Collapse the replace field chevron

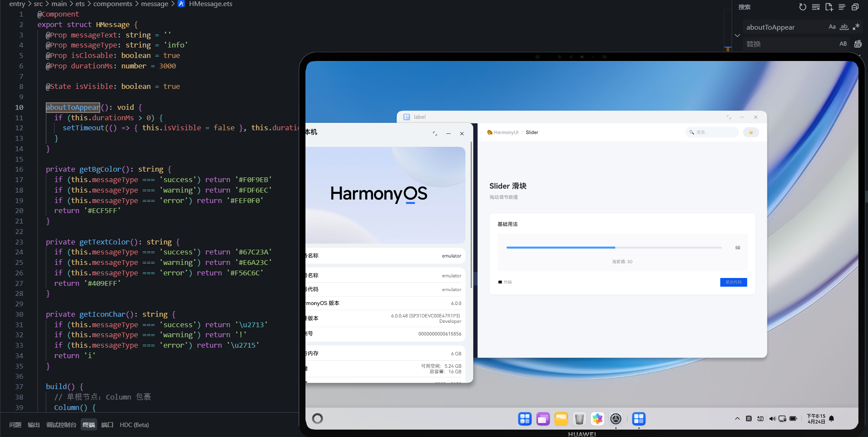737,35
